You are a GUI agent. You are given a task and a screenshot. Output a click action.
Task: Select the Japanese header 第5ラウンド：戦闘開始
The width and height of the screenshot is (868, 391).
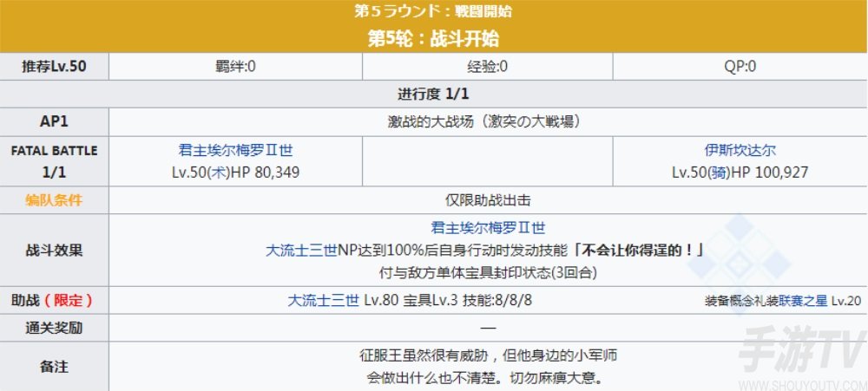[433, 11]
